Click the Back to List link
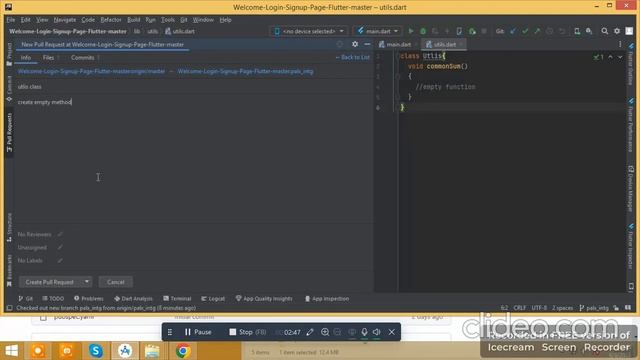The image size is (640, 360). [x=353, y=58]
